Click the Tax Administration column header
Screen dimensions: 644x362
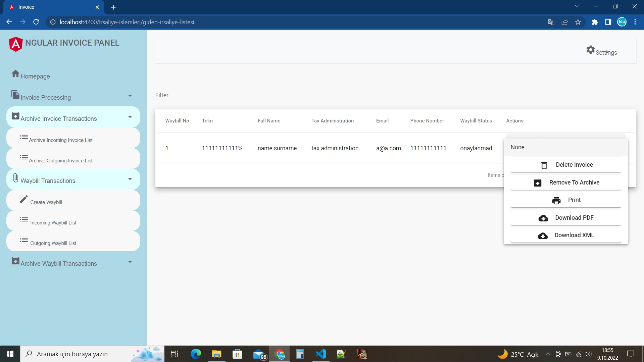coord(333,121)
